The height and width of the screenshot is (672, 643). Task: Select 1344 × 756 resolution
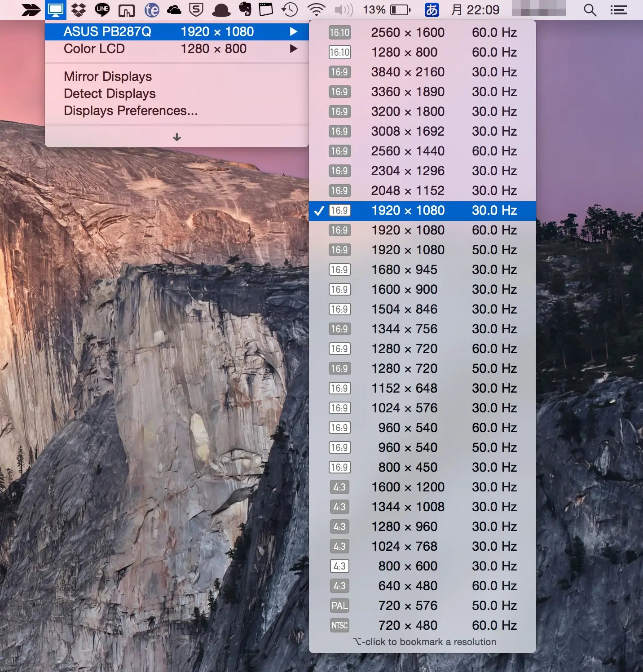pos(423,329)
